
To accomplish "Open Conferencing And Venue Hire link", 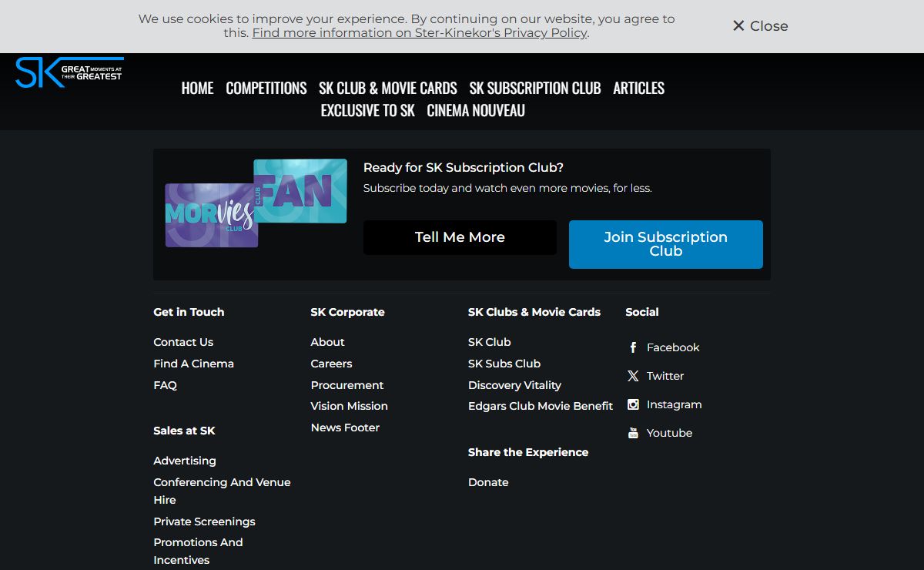I will pyautogui.click(x=222, y=491).
